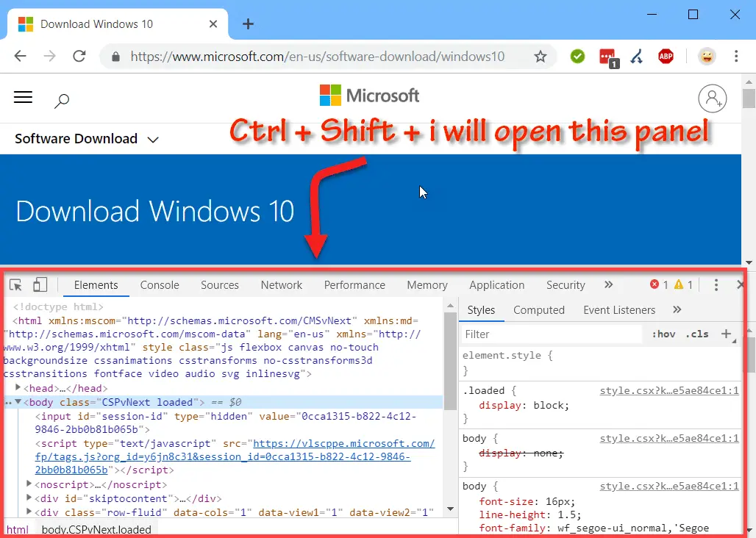Open the dark blue branch extension icon
Viewport: 756px width, 538px height.
point(637,57)
